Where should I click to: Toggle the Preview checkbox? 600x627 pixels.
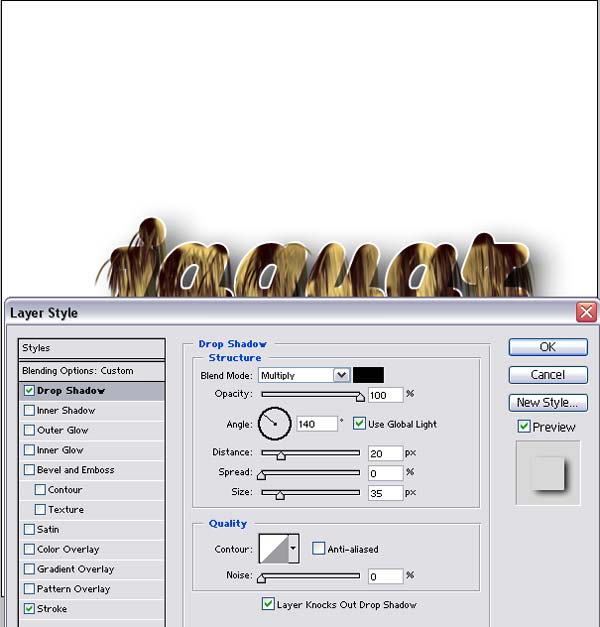(x=524, y=427)
